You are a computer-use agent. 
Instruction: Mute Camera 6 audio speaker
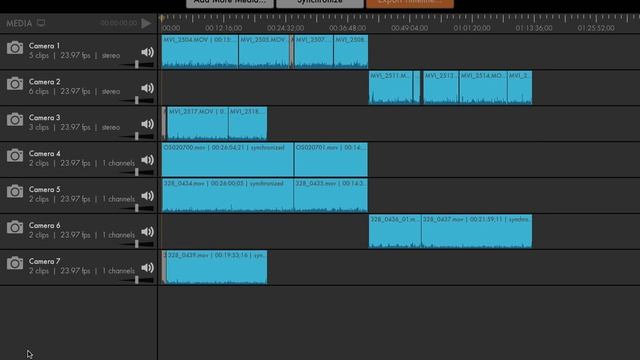147,231
